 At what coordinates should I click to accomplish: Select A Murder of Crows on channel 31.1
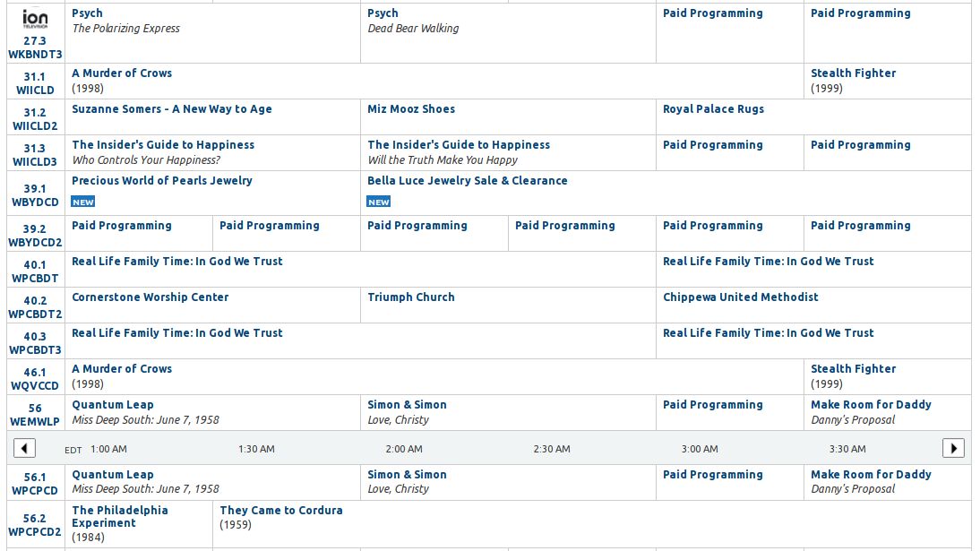121,73
